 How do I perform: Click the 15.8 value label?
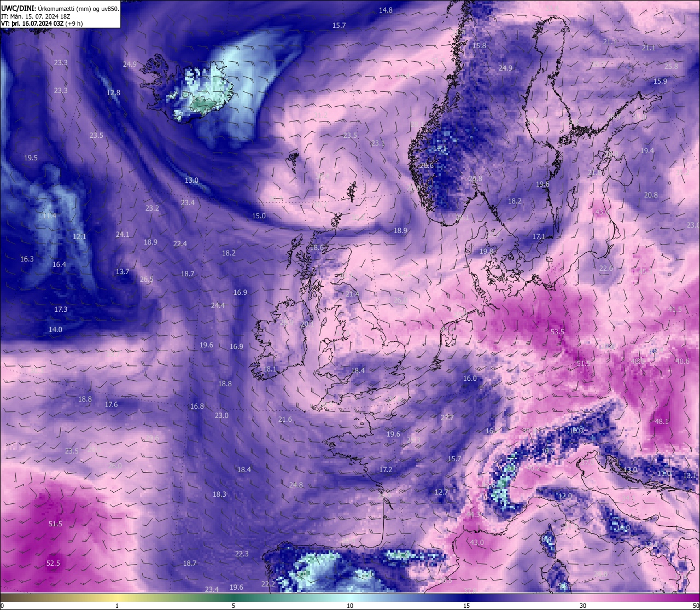[x=479, y=45]
